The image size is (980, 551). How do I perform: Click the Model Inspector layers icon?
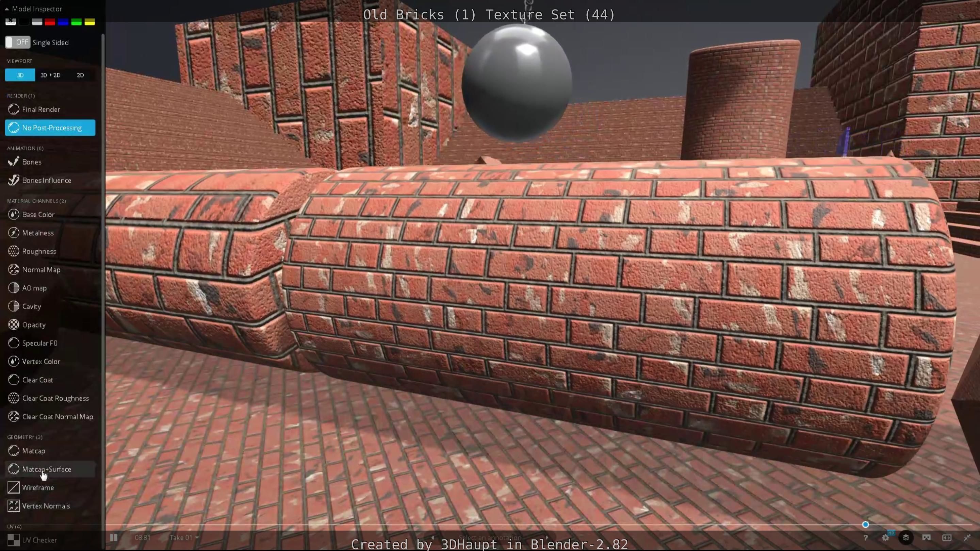(905, 537)
